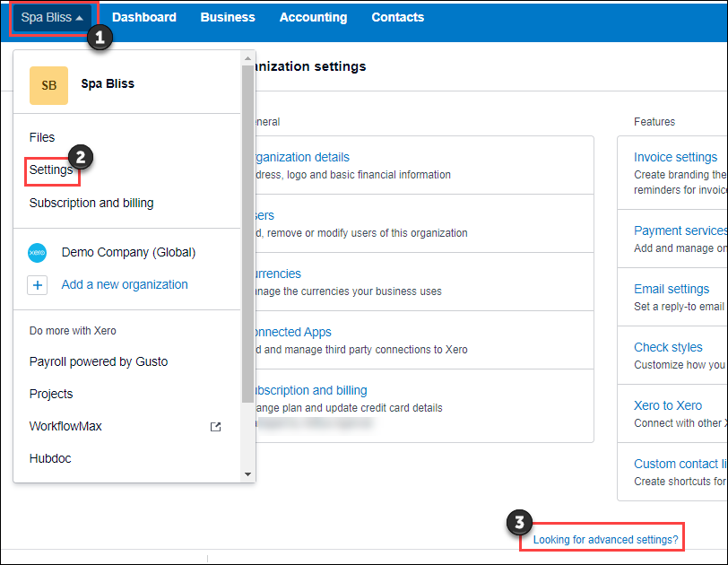Open Email settings link
This screenshot has width=728, height=565.
point(672,289)
